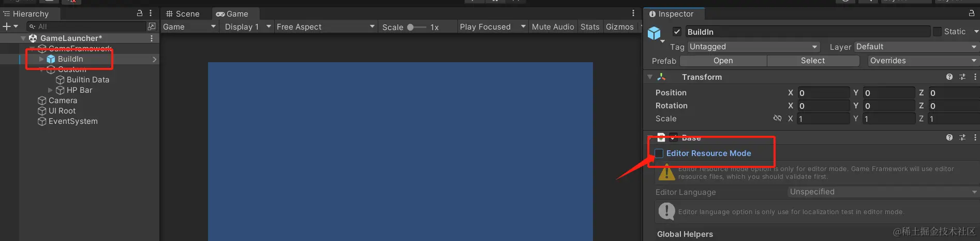Click the prefab Select button
The height and width of the screenshot is (241, 980).
coord(813,61)
